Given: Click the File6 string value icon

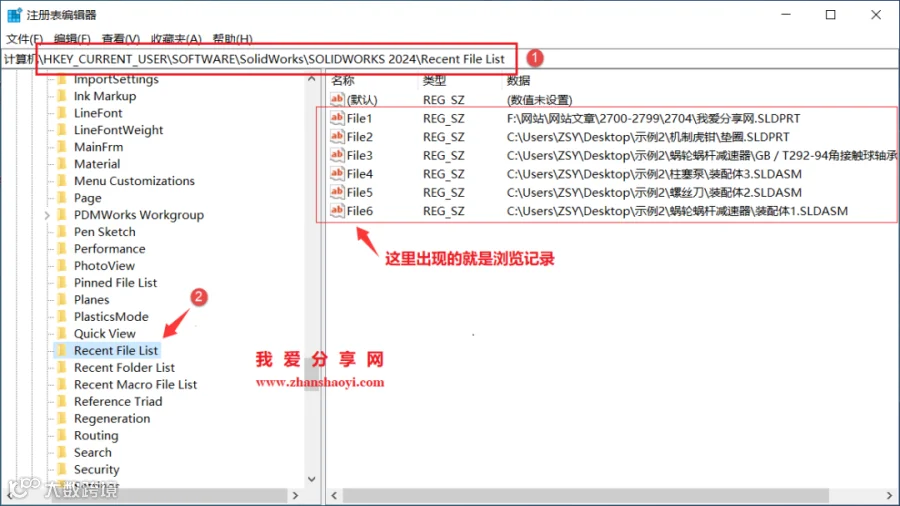Looking at the screenshot, I should [337, 211].
